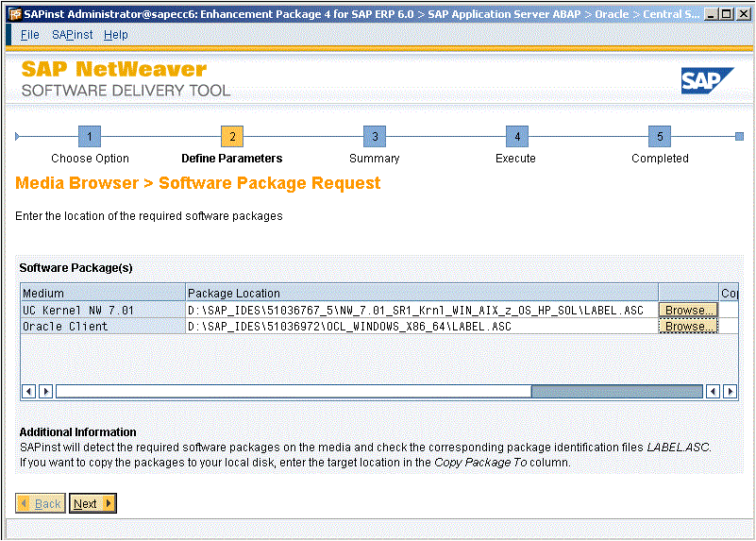Browse for the UC Kernel NW 7.01 package
Screen dimensions: 756x541
click(687, 310)
